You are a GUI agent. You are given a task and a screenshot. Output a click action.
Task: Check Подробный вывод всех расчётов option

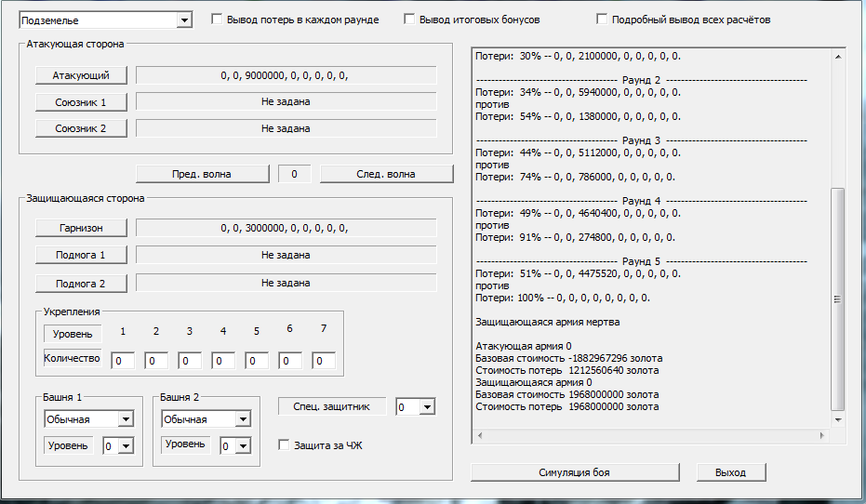pos(602,19)
